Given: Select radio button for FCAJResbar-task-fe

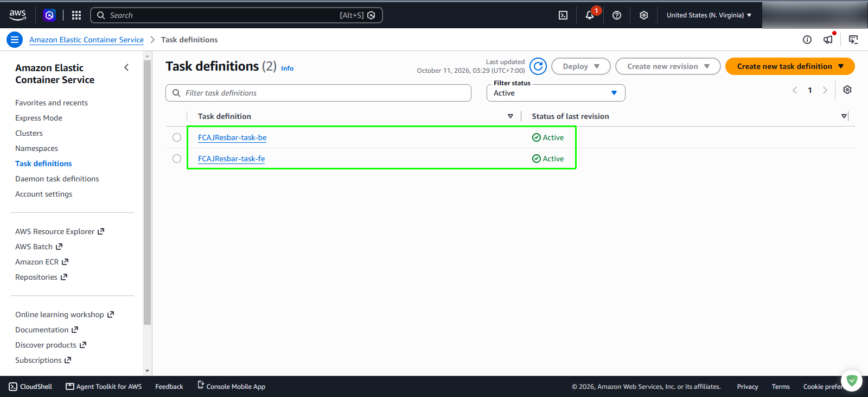Looking at the screenshot, I should (x=177, y=159).
